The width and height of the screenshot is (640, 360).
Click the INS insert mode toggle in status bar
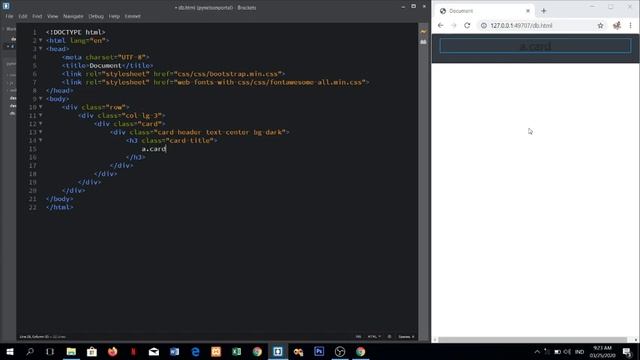coord(358,337)
